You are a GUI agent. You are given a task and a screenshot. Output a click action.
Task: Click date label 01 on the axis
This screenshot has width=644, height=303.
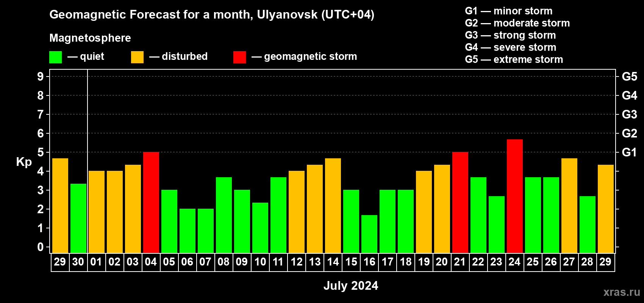[96, 262]
